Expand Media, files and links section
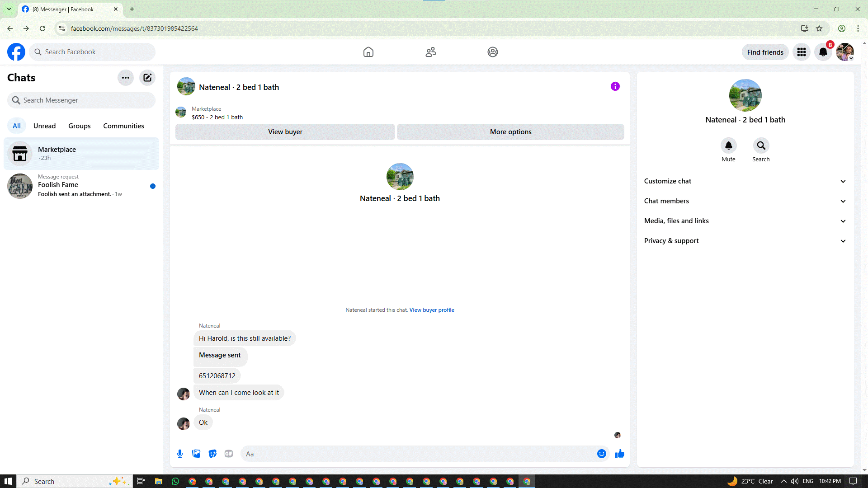 [745, 221]
